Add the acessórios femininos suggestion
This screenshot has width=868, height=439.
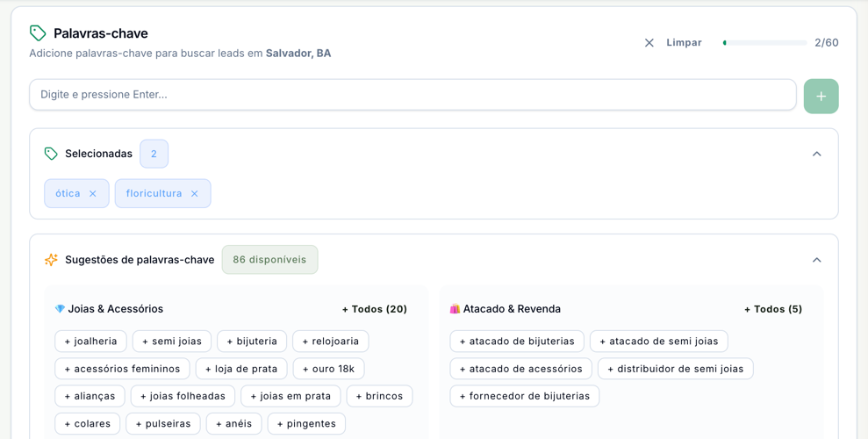[x=122, y=369]
